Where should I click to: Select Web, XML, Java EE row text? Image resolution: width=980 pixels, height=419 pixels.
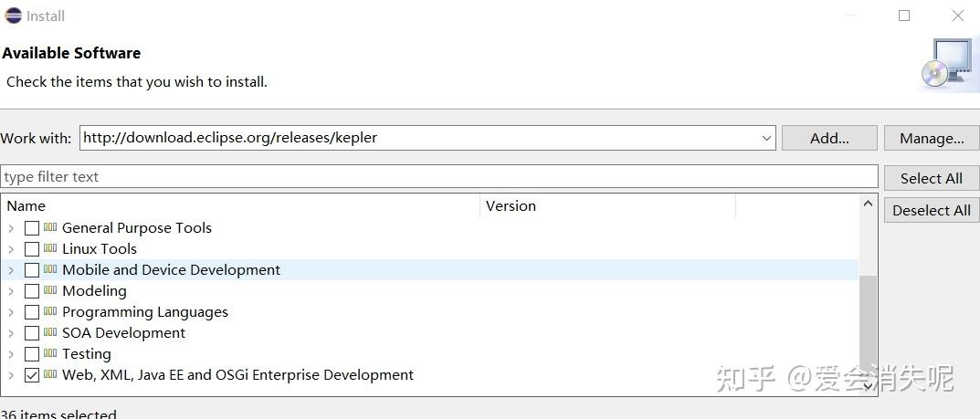pyautogui.click(x=237, y=374)
